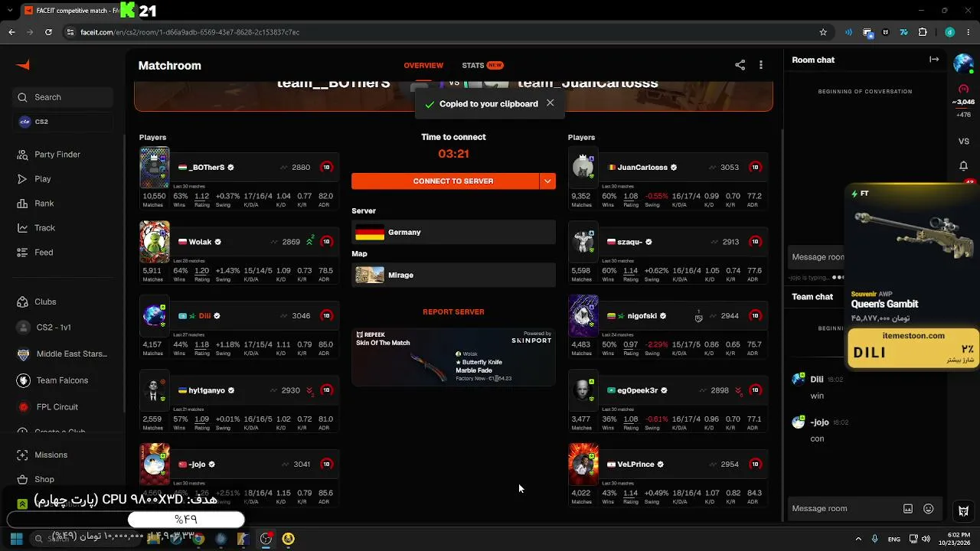This screenshot has height=551, width=980.
Task: Open the Middle East Stars club
Action: pyautogui.click(x=61, y=354)
